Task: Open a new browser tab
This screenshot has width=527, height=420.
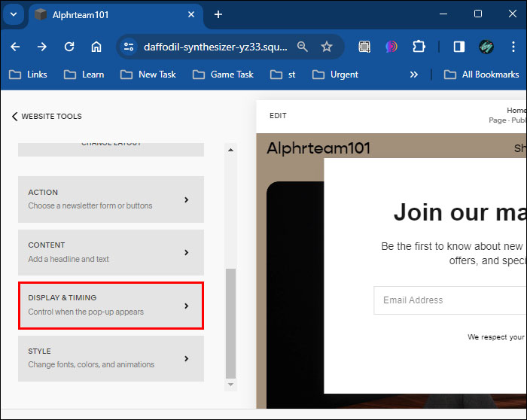Action: point(218,14)
